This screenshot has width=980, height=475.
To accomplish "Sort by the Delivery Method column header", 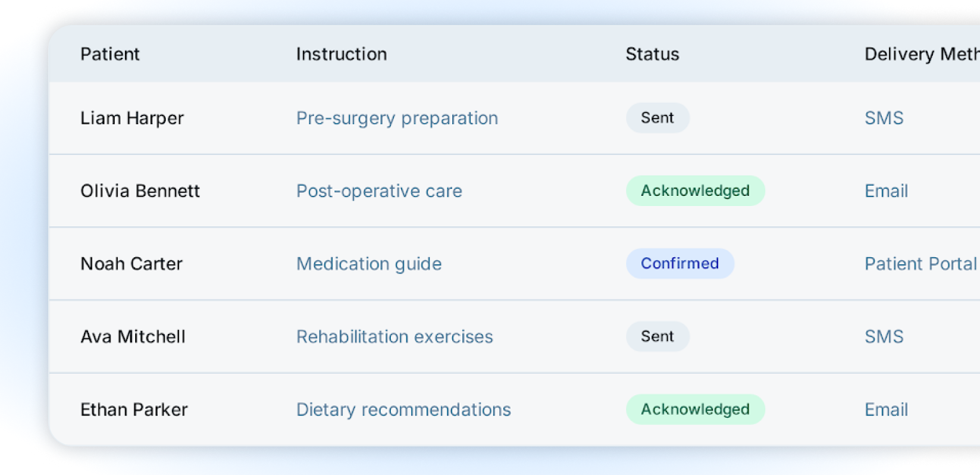I will [x=916, y=54].
